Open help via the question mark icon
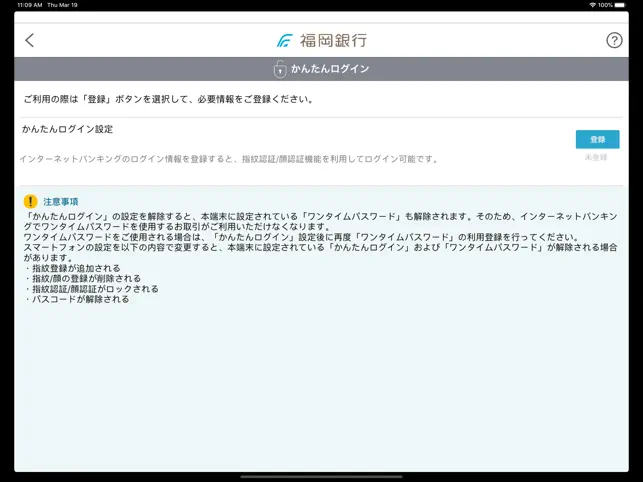Image resolution: width=643 pixels, height=482 pixels. coord(614,40)
